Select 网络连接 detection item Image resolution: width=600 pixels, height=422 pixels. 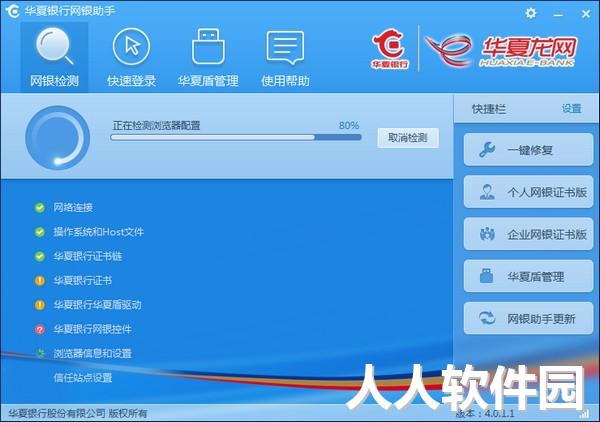[73, 208]
